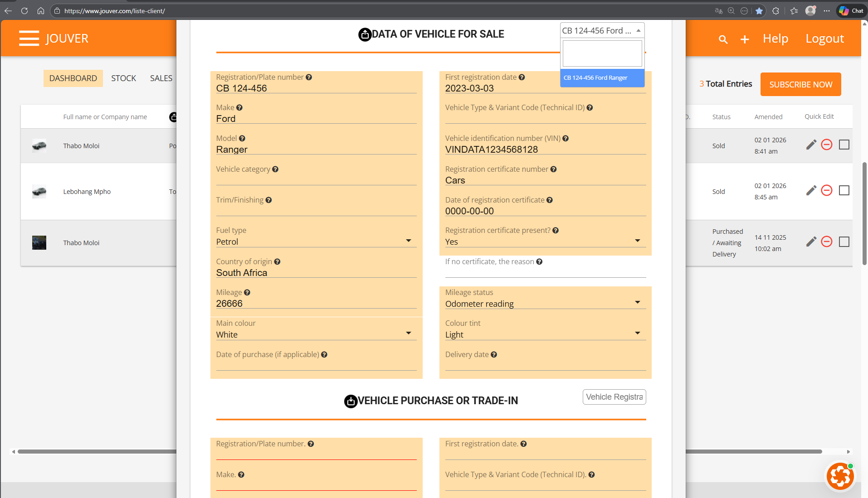Switch to the STOCK tab
Screen dimensions: 868x498
point(123,78)
